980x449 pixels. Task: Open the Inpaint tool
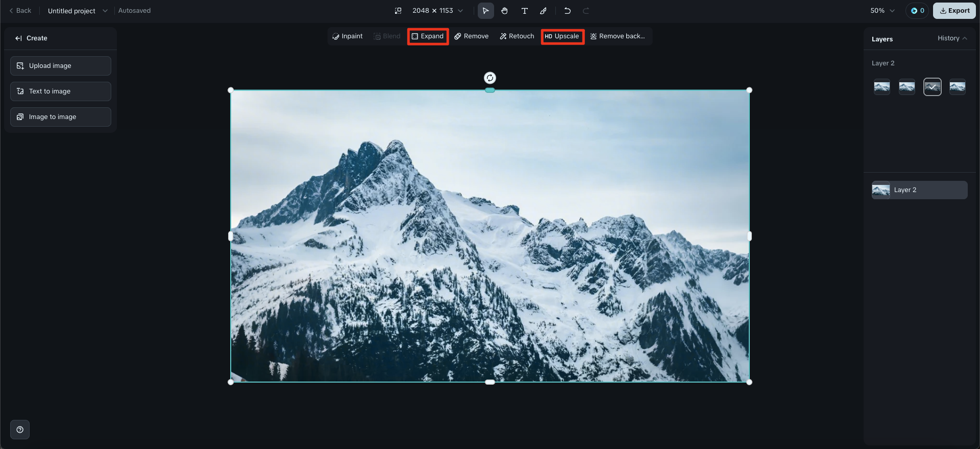347,36
